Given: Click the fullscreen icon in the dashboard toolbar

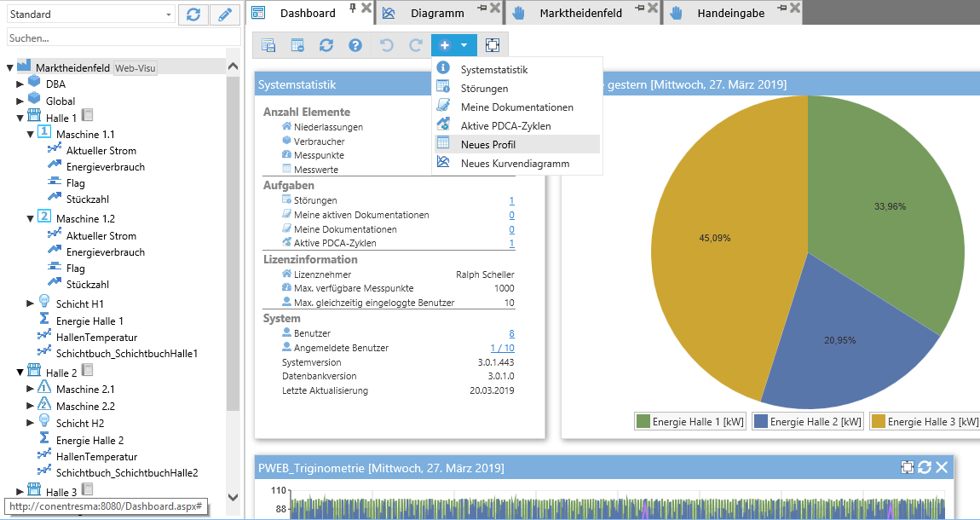Looking at the screenshot, I should [x=492, y=45].
